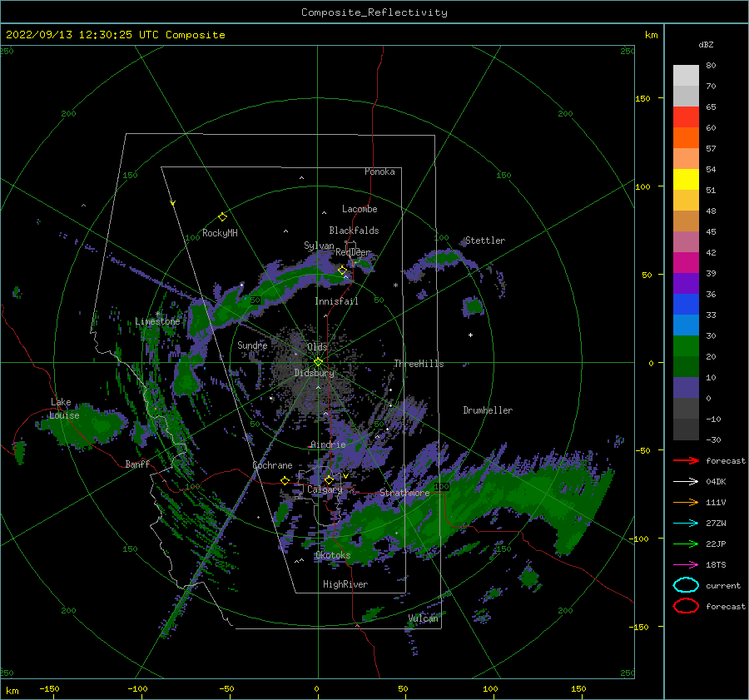Image resolution: width=749 pixels, height=700 pixels.
Task: Click the Didsbury city label
Action: (x=315, y=373)
